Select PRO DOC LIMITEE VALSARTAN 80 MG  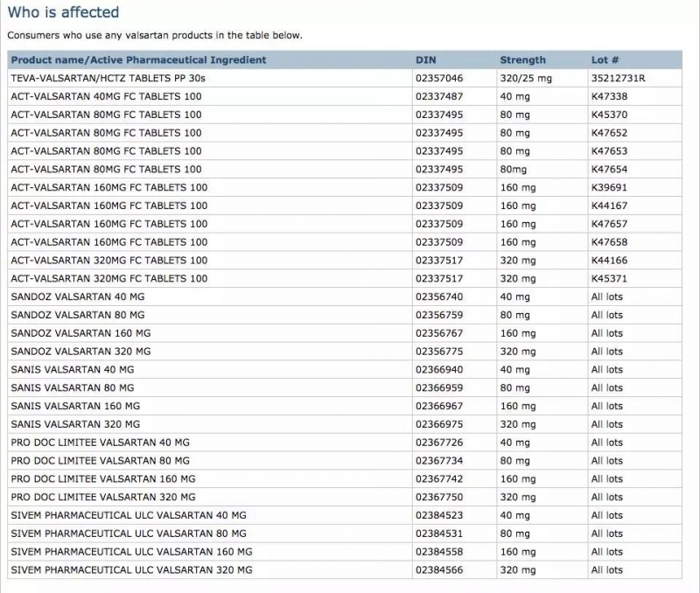[100, 461]
